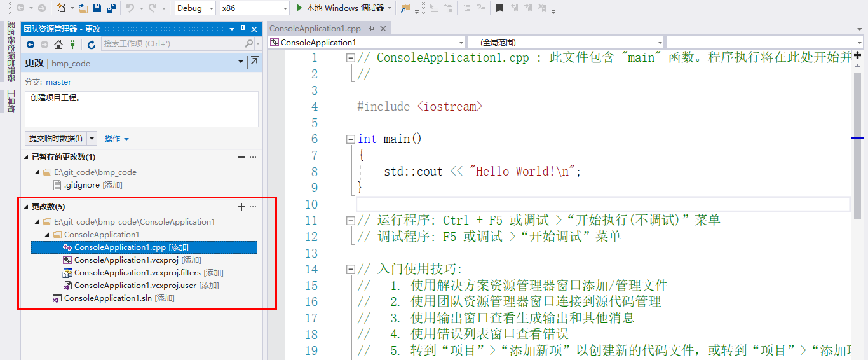
Task: Click the redo arrow icon
Action: point(153,8)
